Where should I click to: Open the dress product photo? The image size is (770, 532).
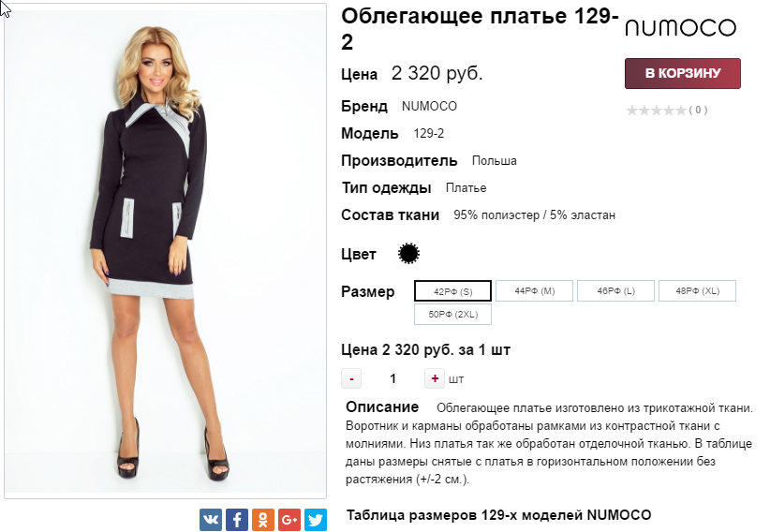[166, 250]
